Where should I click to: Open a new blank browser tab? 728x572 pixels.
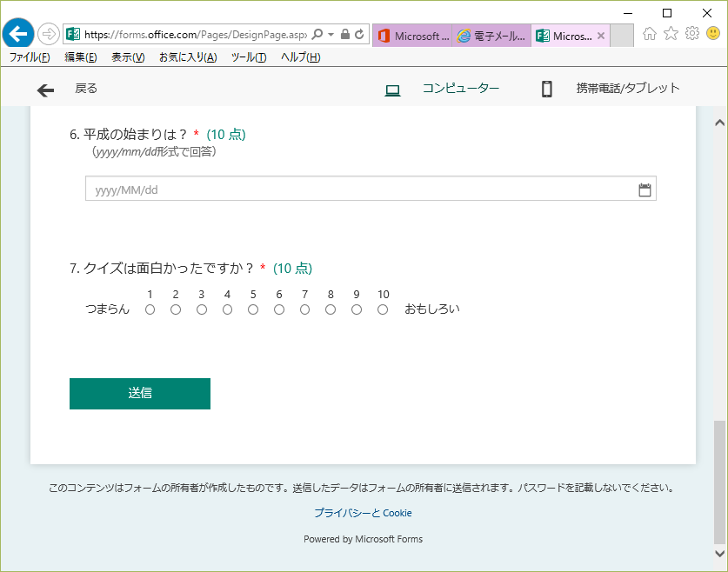(622, 36)
